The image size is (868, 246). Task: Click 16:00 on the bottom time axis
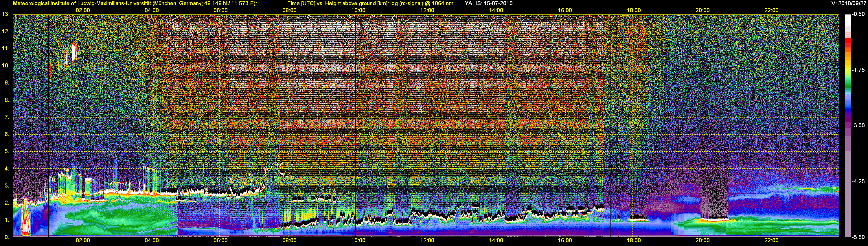[x=565, y=240]
